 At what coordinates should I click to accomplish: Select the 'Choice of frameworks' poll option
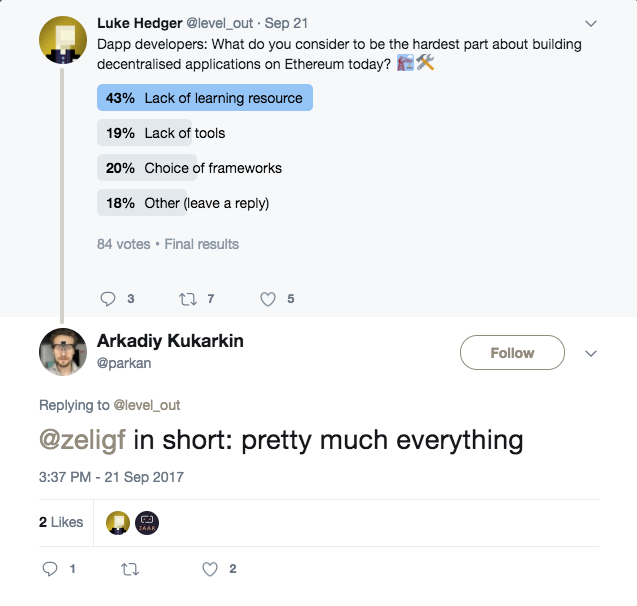point(190,167)
